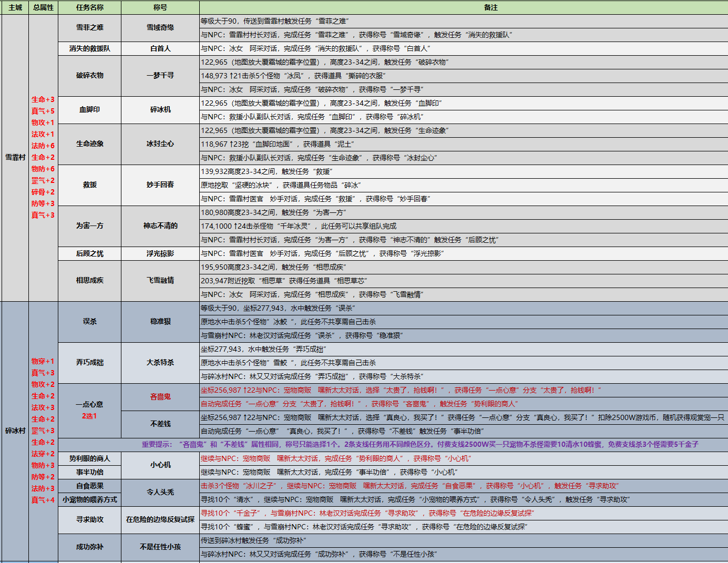Click the purple 重要提示 note row

(x=393, y=445)
